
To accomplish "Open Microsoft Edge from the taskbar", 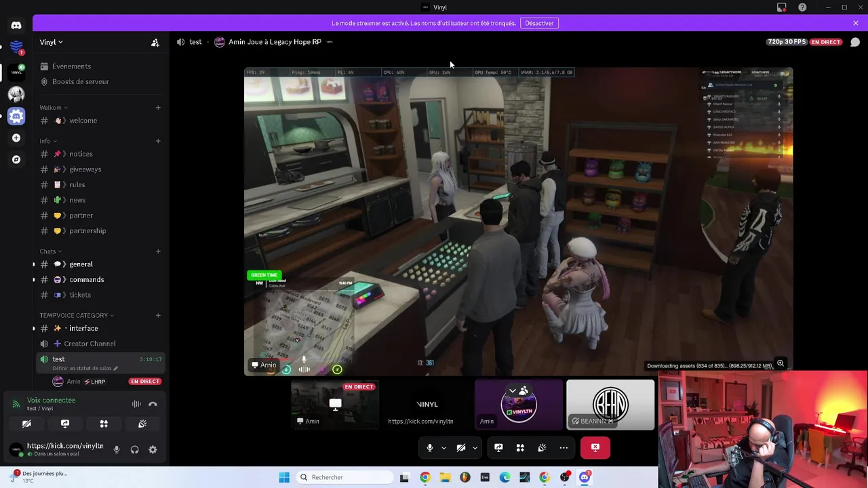I will tap(505, 477).
